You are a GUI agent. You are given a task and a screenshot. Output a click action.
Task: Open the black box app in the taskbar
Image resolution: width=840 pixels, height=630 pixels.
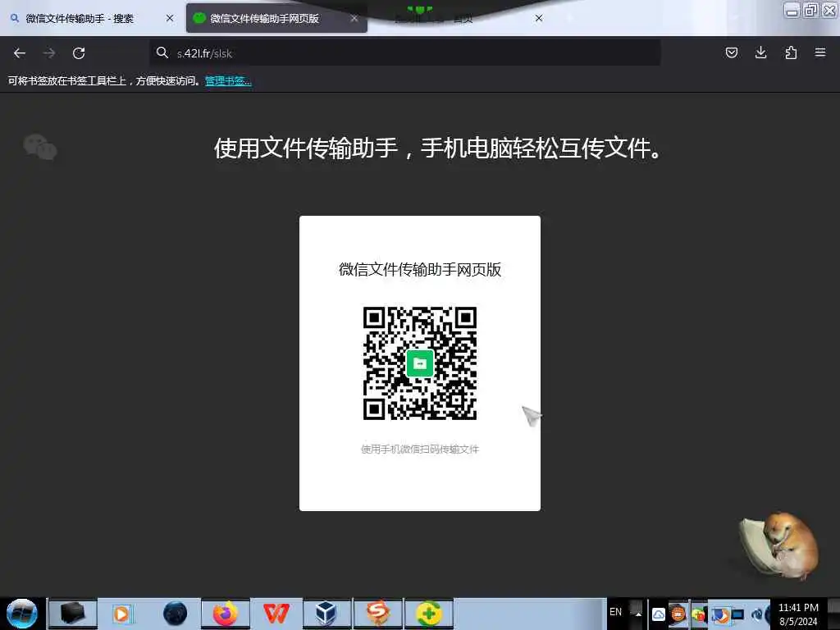coord(72,614)
